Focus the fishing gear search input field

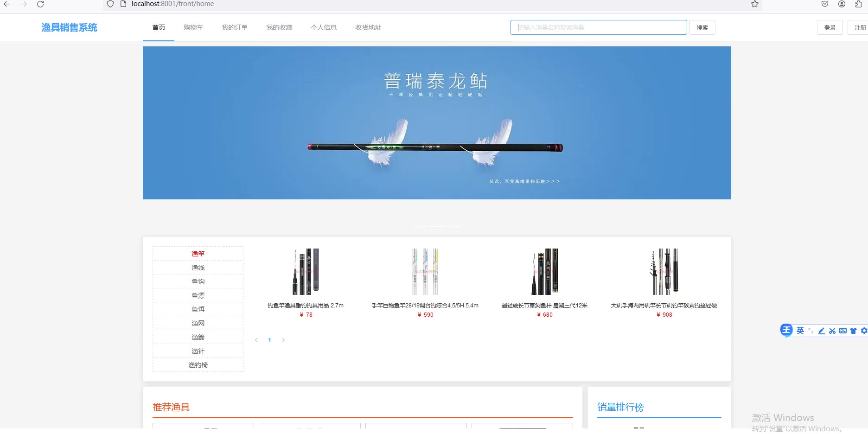coord(599,27)
